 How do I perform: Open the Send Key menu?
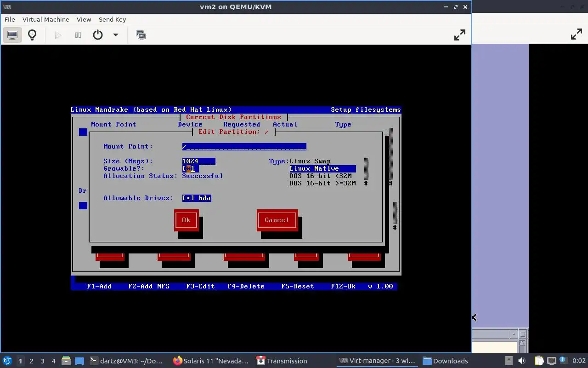click(x=112, y=19)
